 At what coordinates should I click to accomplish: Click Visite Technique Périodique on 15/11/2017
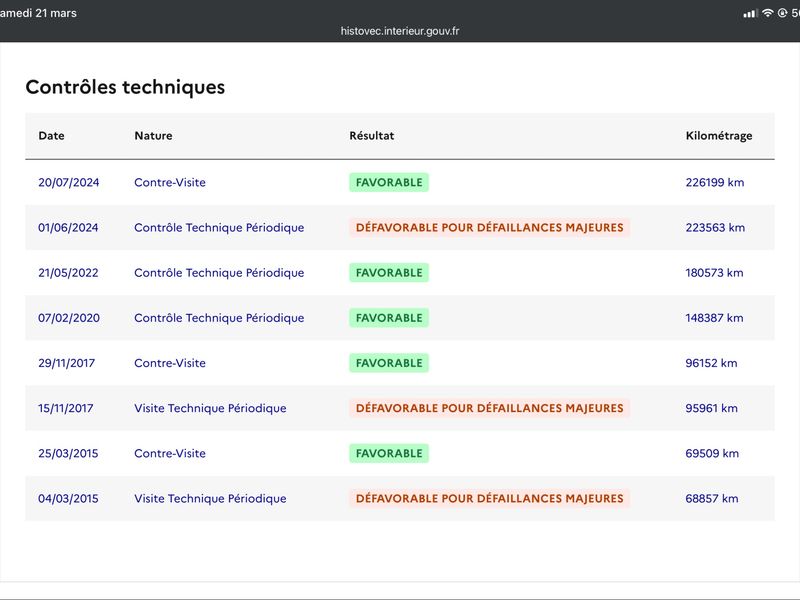[x=210, y=408]
